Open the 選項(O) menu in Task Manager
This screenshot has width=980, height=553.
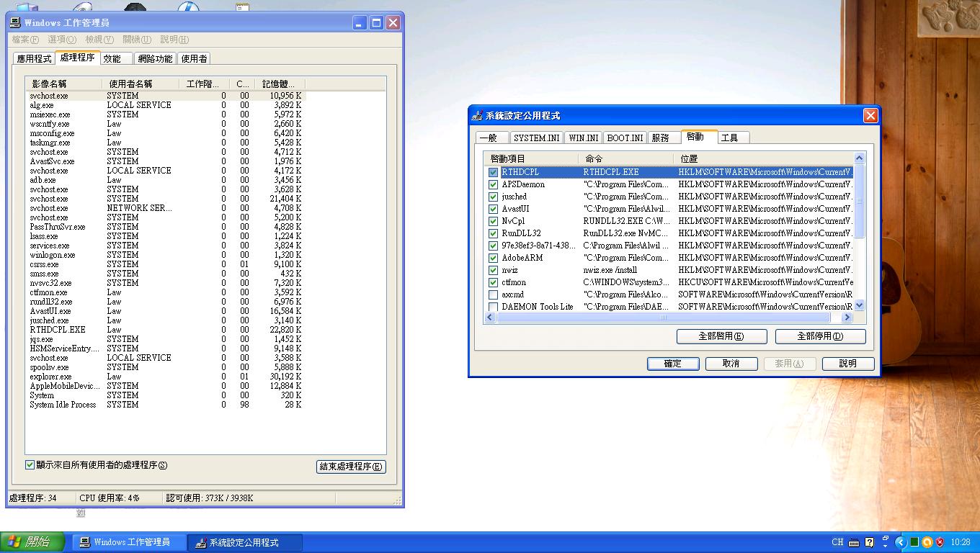[62, 40]
